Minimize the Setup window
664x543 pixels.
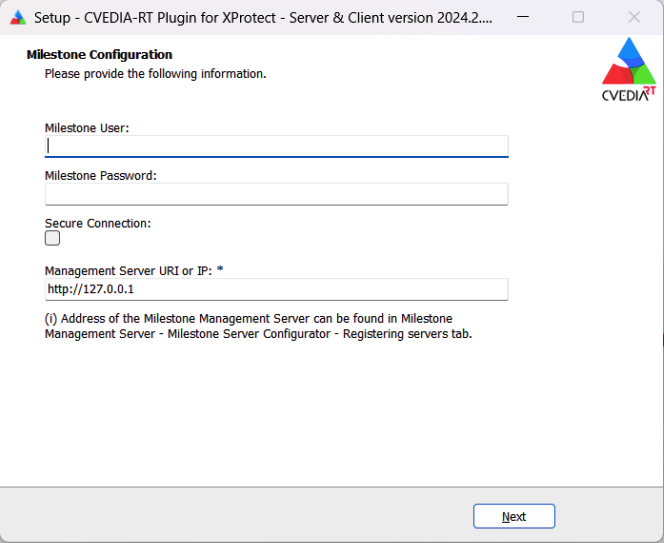523,17
